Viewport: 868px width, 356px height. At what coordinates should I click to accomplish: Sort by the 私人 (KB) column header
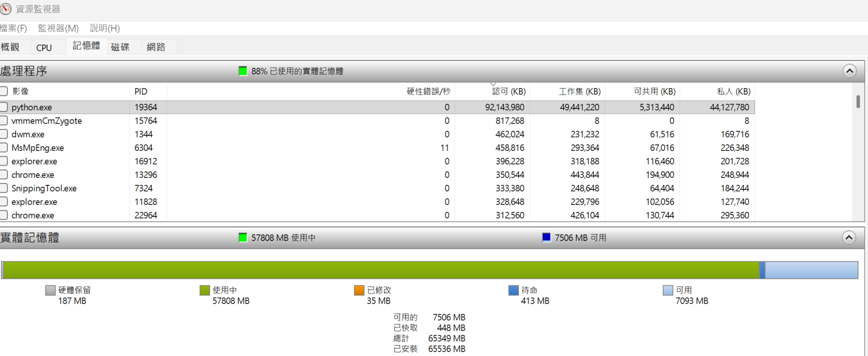click(x=734, y=91)
